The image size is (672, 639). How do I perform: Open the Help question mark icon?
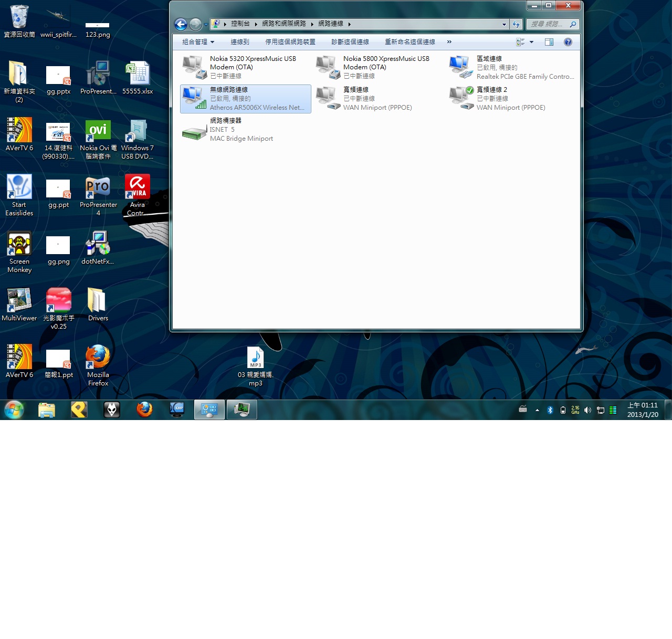tap(568, 42)
